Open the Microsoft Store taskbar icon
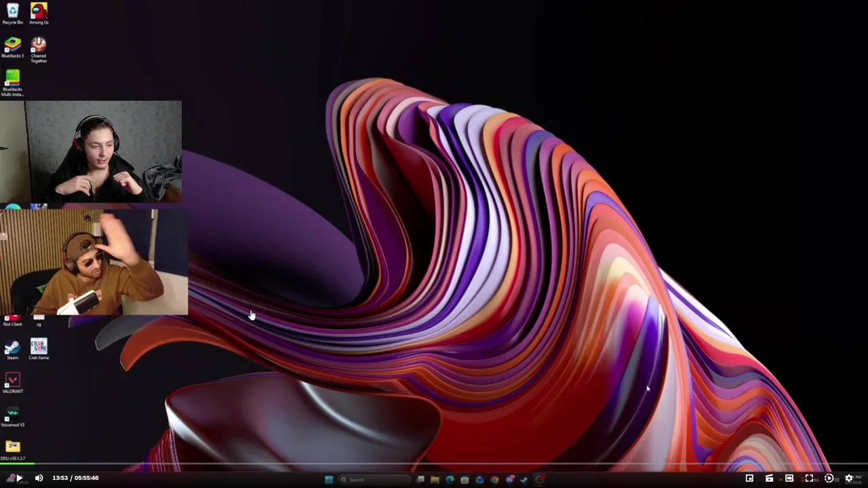Screen dimensions: 868x488 (465, 480)
